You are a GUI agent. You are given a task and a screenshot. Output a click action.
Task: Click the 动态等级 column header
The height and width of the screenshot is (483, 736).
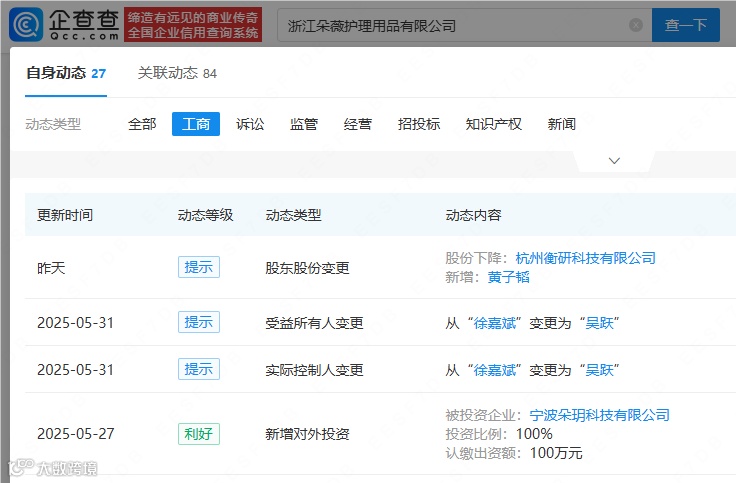(x=205, y=215)
